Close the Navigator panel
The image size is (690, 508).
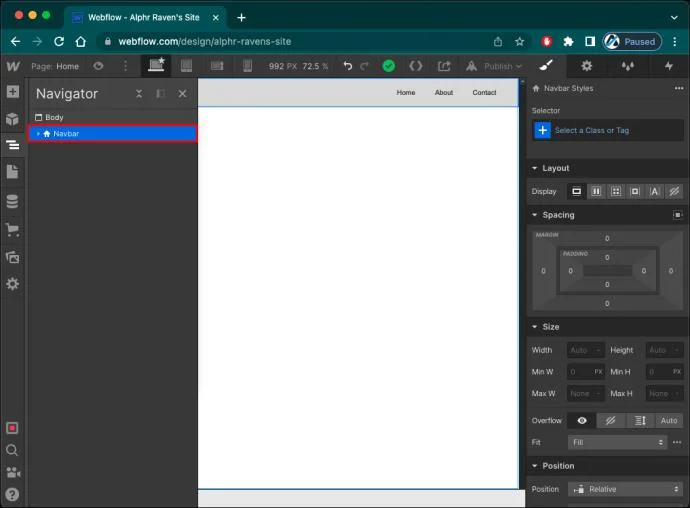pos(182,94)
